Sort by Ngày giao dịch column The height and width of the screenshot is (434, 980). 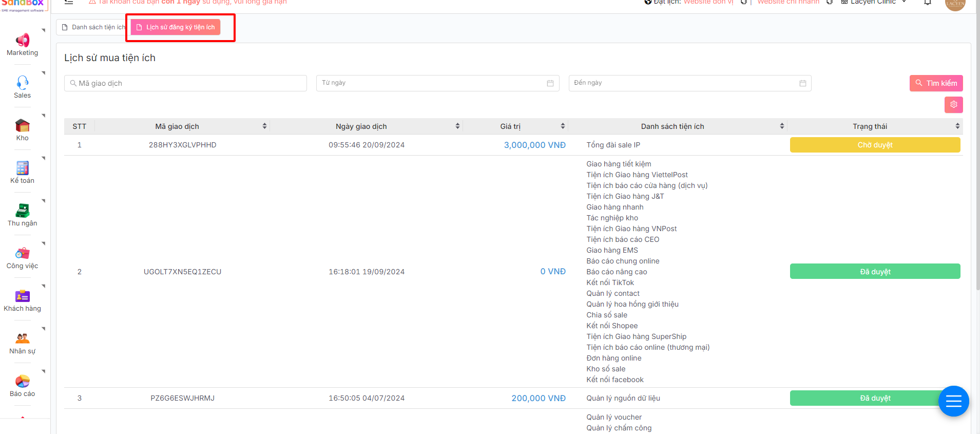pyautogui.click(x=457, y=126)
